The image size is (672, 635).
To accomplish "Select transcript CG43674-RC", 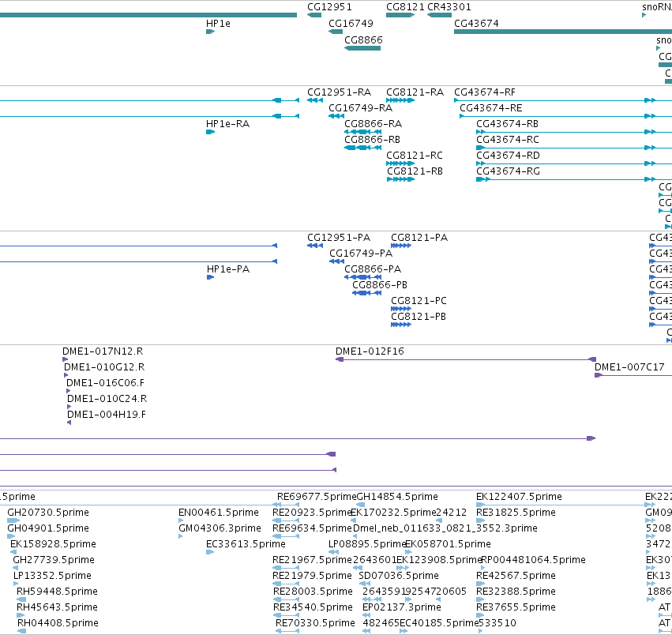I will click(x=508, y=140).
